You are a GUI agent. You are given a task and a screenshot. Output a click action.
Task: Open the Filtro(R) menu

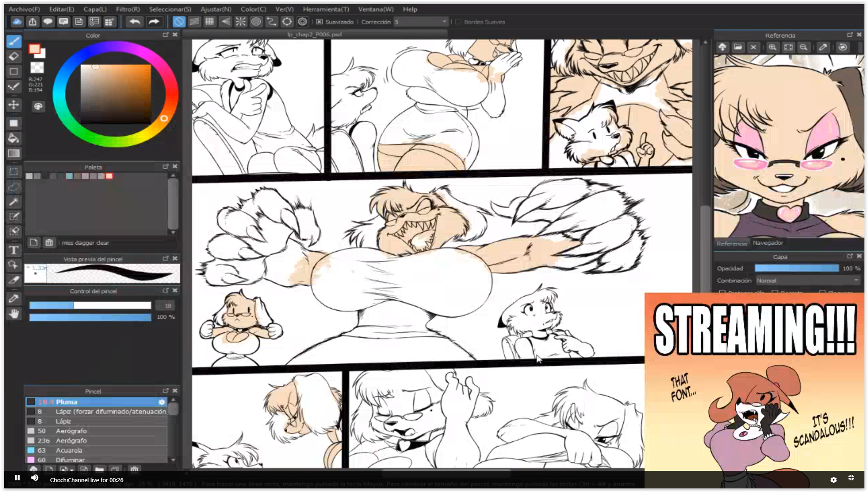pos(128,9)
